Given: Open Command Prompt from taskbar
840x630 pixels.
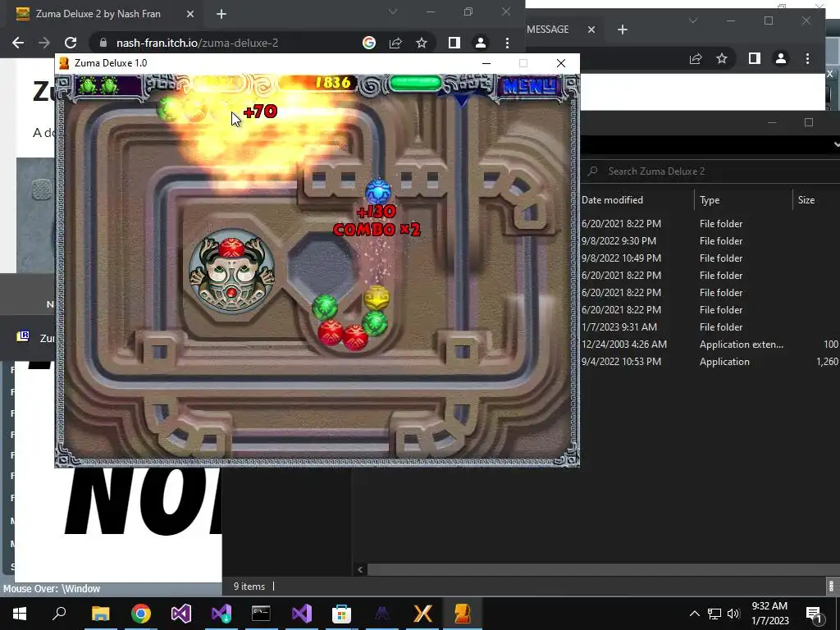Looking at the screenshot, I should coord(261,614).
